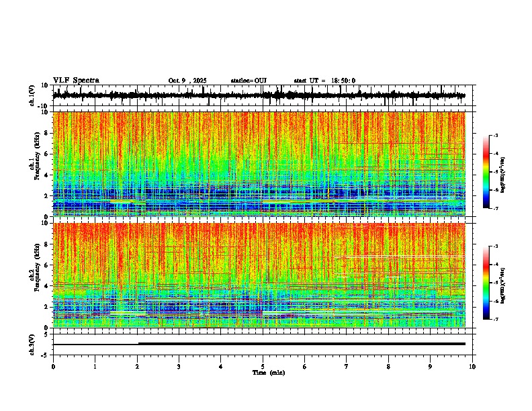Click the time axis tick label "0"

53,367
